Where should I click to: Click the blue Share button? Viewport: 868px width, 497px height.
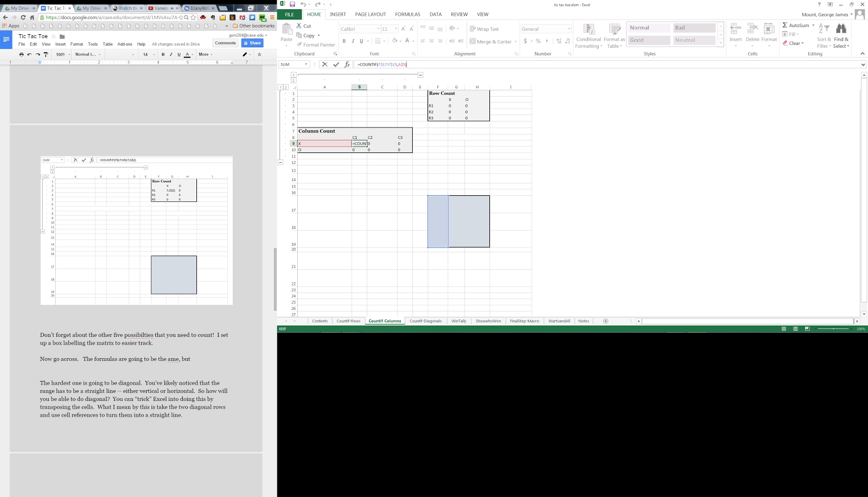[x=252, y=43]
